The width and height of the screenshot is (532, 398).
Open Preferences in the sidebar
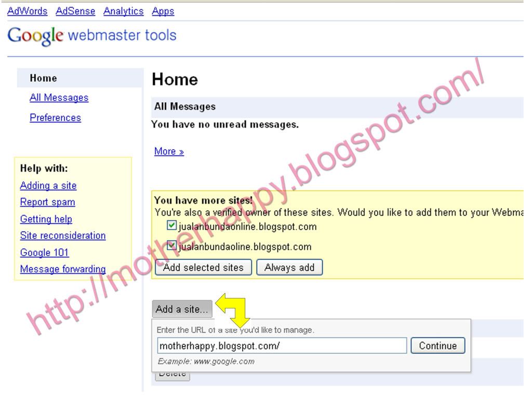coord(55,118)
